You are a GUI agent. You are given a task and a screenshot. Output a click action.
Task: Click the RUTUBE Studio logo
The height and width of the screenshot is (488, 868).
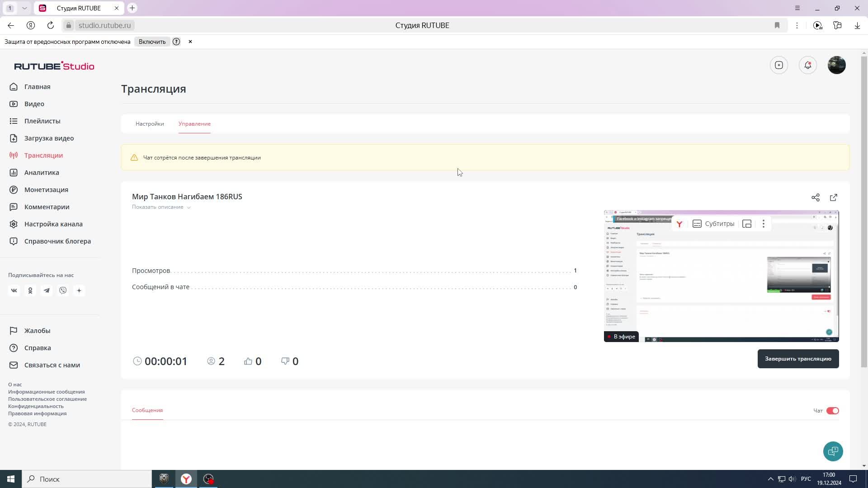[54, 66]
